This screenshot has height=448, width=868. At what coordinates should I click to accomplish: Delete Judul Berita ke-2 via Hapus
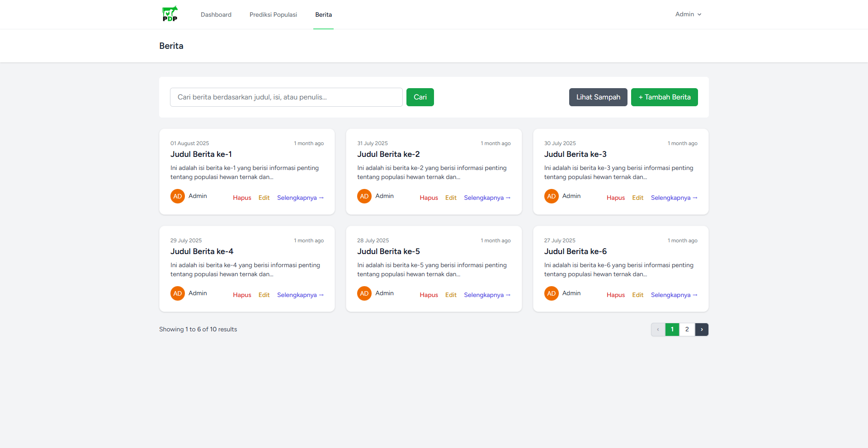point(429,198)
